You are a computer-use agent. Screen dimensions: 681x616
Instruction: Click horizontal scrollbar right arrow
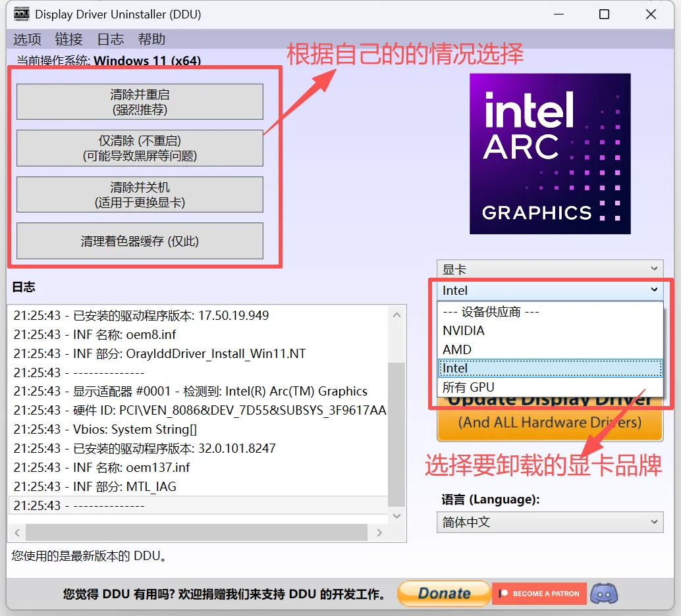click(x=379, y=532)
